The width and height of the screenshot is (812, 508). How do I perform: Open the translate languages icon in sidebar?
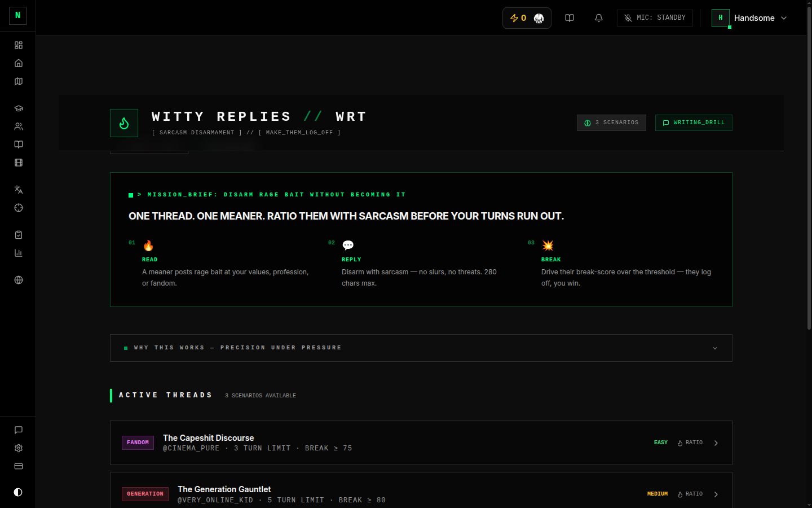click(x=19, y=190)
